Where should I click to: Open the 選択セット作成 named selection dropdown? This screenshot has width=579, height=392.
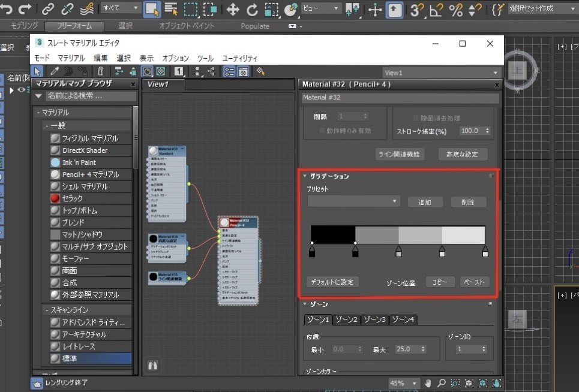542,8
